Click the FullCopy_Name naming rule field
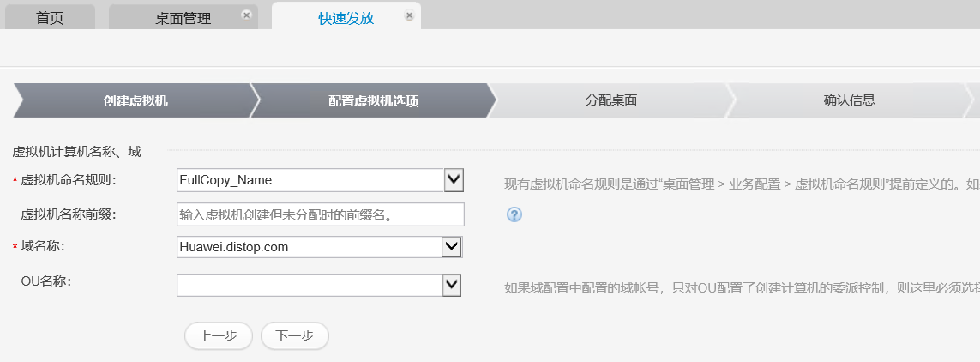This screenshot has height=362, width=980. pyautogui.click(x=310, y=180)
